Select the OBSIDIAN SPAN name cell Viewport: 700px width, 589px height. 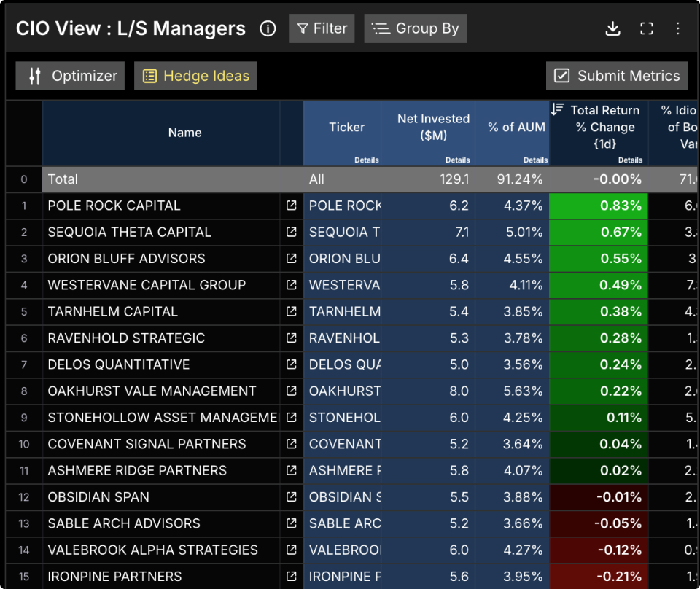[x=160, y=496]
